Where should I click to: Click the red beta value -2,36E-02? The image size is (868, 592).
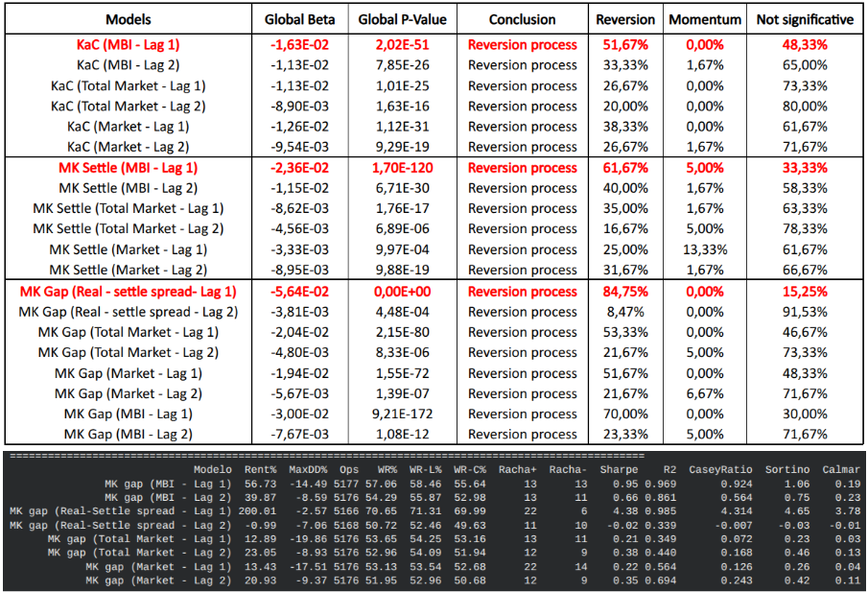coord(299,168)
